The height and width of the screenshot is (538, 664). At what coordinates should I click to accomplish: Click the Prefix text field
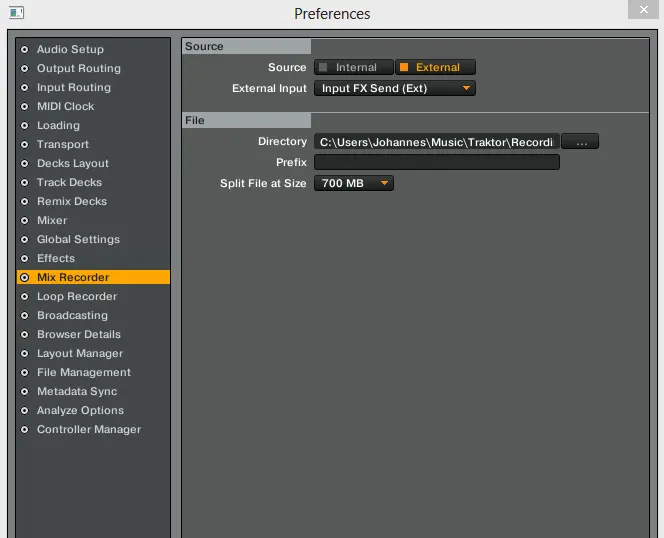click(436, 162)
